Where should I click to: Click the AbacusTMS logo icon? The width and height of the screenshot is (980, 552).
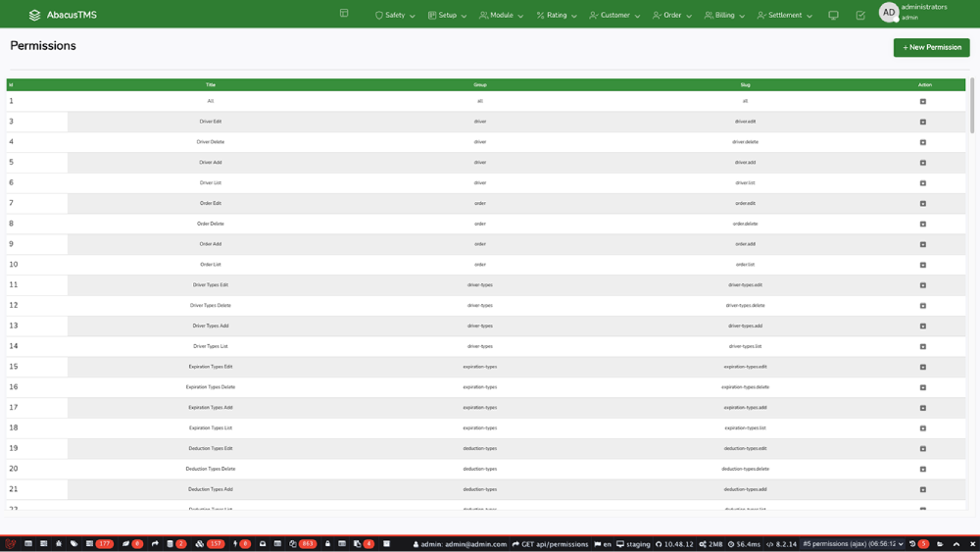pos(35,15)
